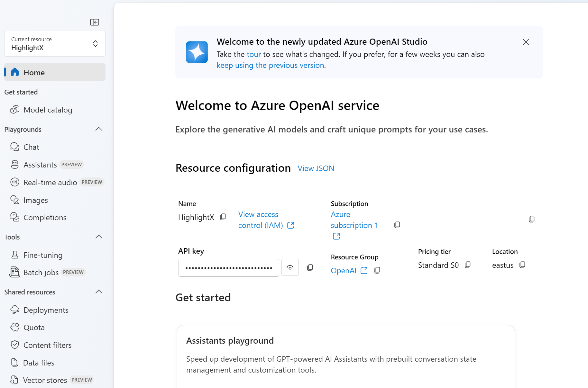Open the Current resource HighlightX selector
Screen dimensions: 588x388
55,44
